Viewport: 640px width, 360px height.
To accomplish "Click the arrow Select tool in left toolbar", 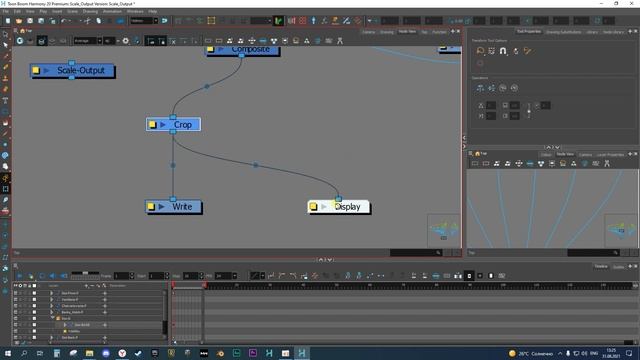I will (5, 44).
